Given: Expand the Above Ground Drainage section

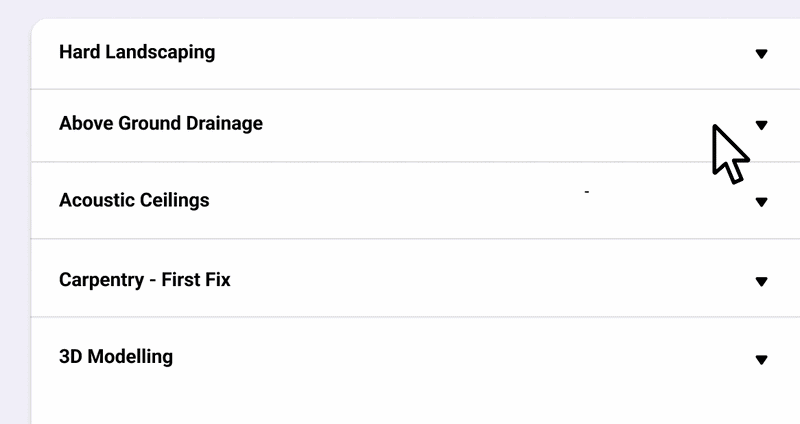Looking at the screenshot, I should coord(400,125).
